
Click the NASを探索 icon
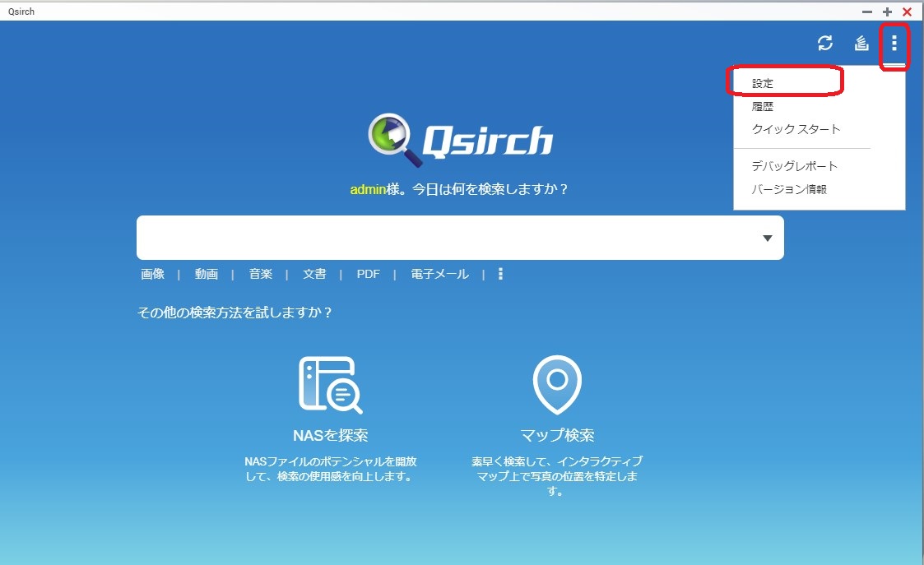(x=330, y=385)
